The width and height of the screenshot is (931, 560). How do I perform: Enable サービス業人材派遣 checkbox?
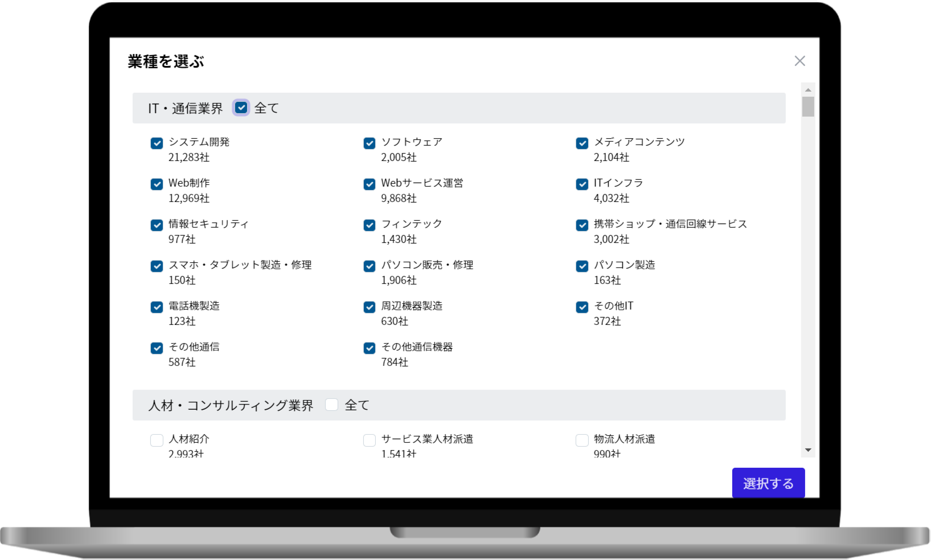[x=370, y=440]
